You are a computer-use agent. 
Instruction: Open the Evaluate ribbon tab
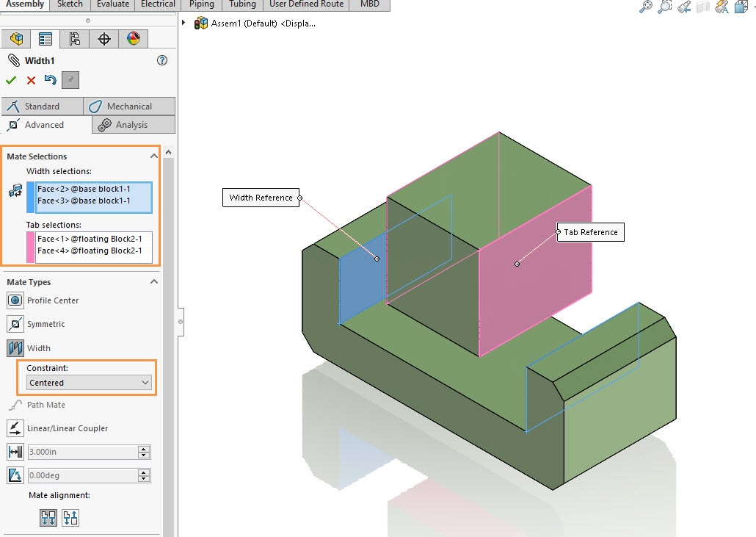[113, 4]
